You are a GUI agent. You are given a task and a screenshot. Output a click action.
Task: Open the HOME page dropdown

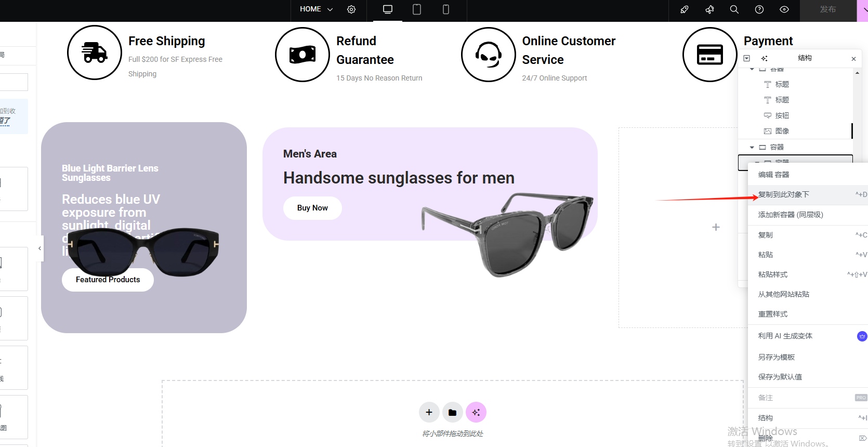pos(316,9)
